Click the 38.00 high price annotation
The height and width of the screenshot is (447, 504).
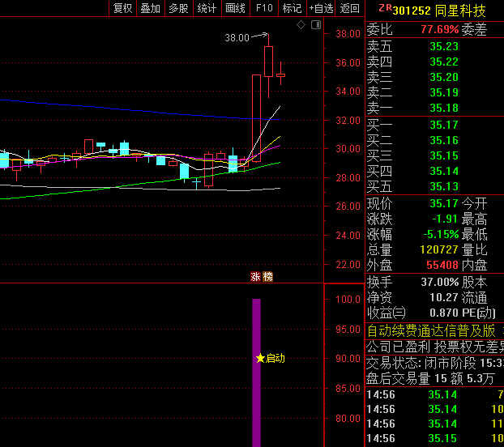click(x=237, y=38)
